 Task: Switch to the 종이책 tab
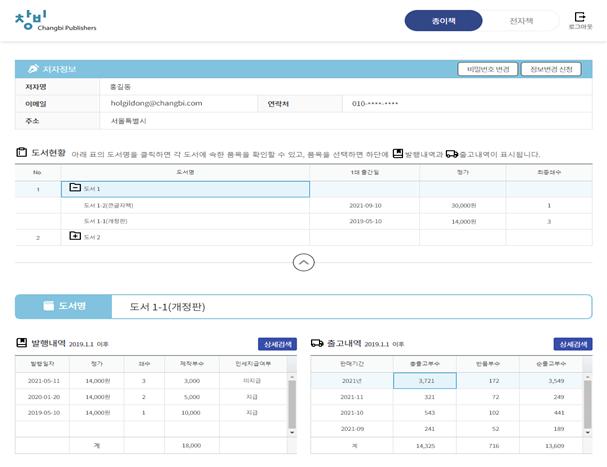[x=441, y=21]
